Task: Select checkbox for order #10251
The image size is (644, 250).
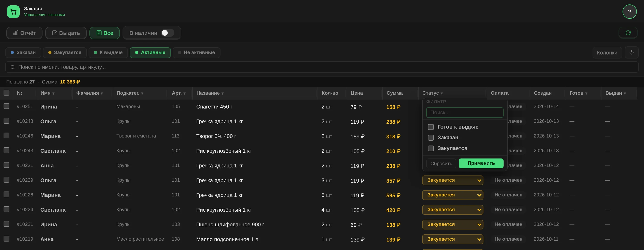Action: (6, 106)
